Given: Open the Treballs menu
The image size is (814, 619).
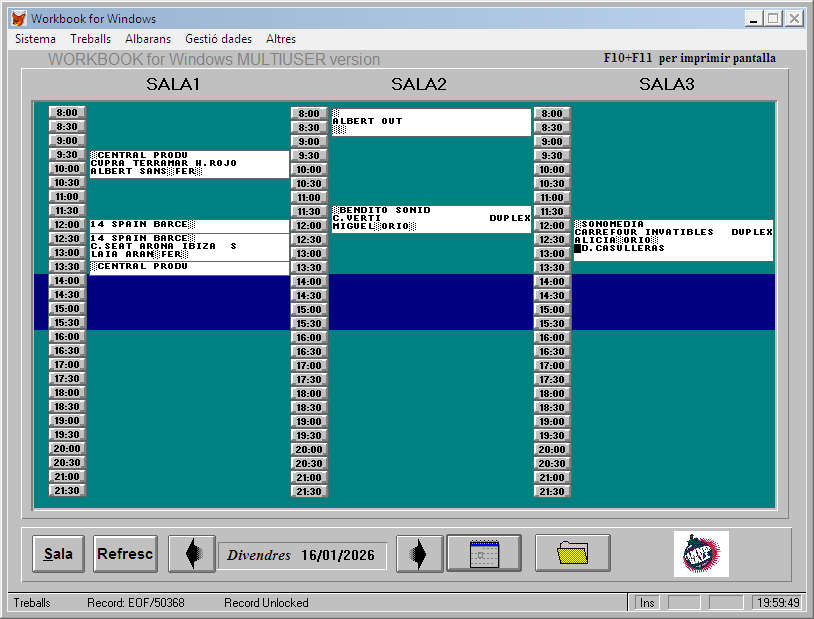Looking at the screenshot, I should (91, 39).
